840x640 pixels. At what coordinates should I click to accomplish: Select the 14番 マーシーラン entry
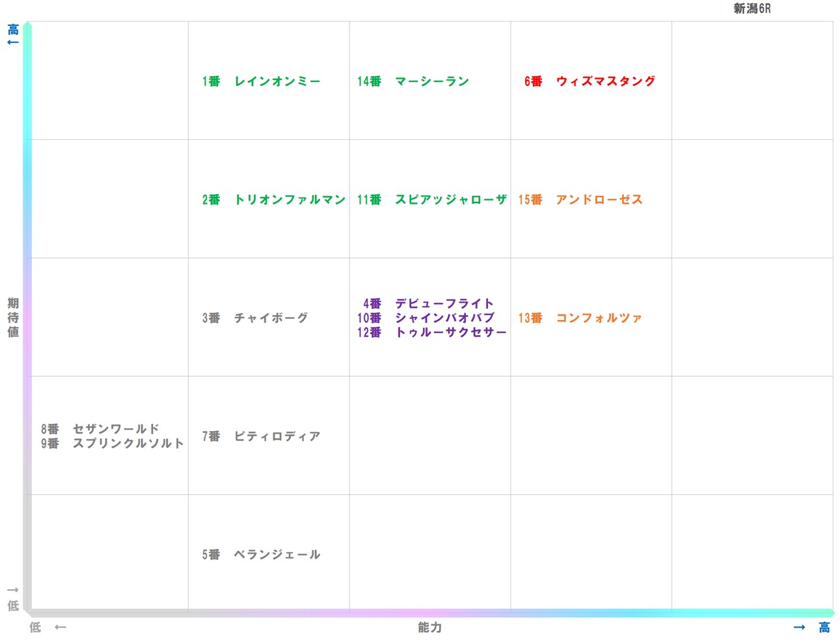[413, 81]
